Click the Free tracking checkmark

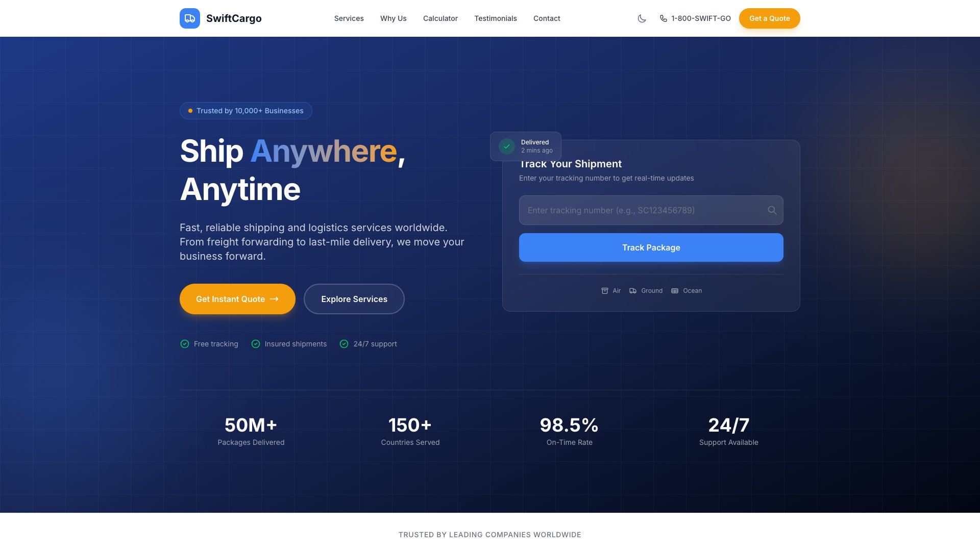coord(185,344)
